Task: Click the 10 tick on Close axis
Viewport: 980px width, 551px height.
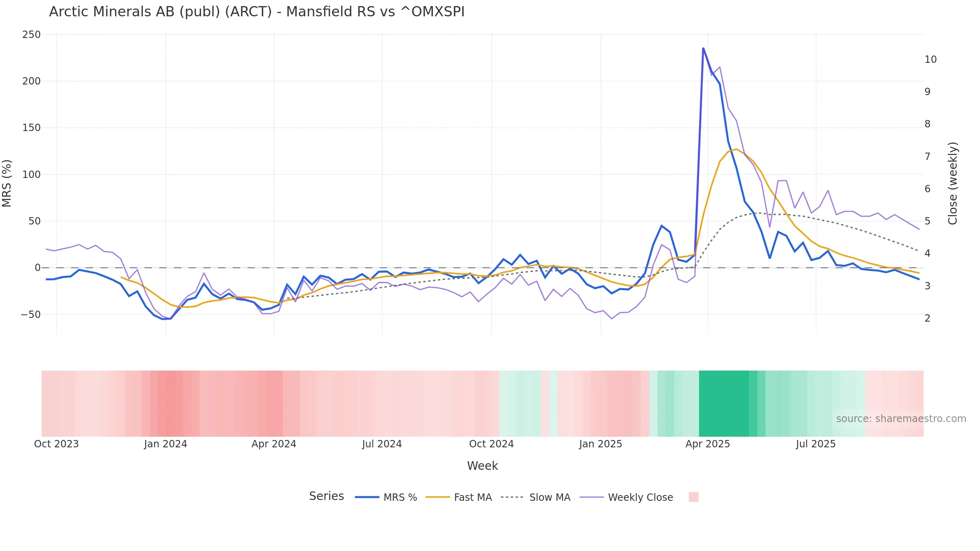Action: [x=931, y=60]
